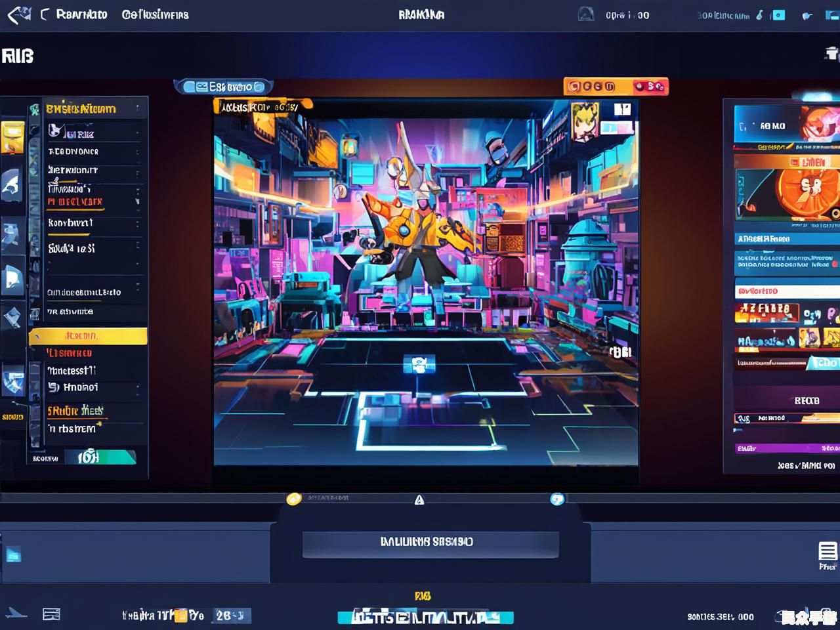Toggle the white box next to character portrait
The image size is (840, 630).
tap(622, 110)
